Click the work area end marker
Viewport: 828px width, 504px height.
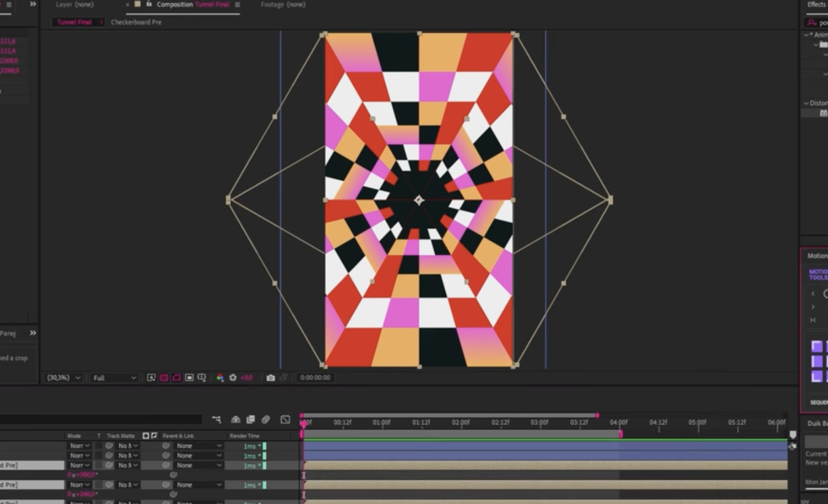click(x=621, y=434)
